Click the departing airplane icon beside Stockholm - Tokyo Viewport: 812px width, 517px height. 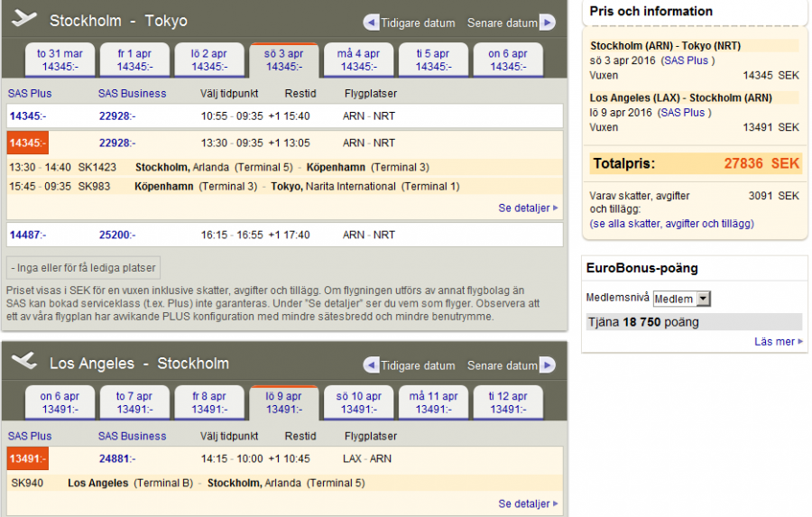[x=24, y=19]
